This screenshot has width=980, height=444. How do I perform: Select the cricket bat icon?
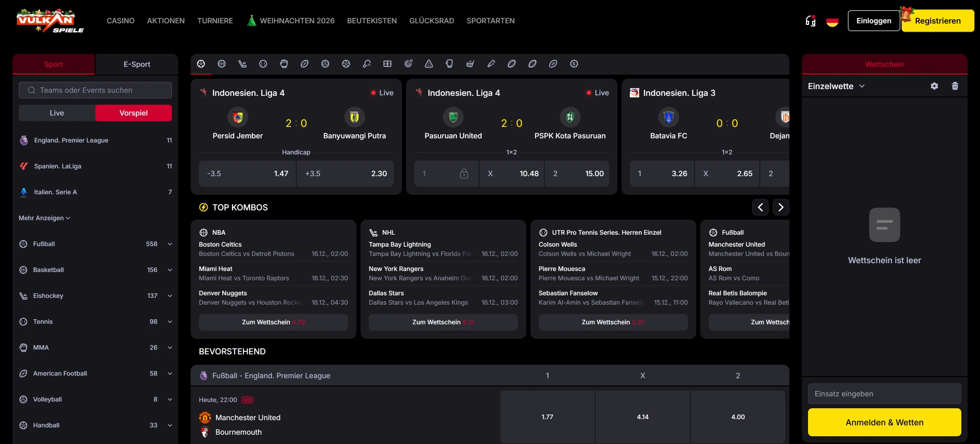491,64
